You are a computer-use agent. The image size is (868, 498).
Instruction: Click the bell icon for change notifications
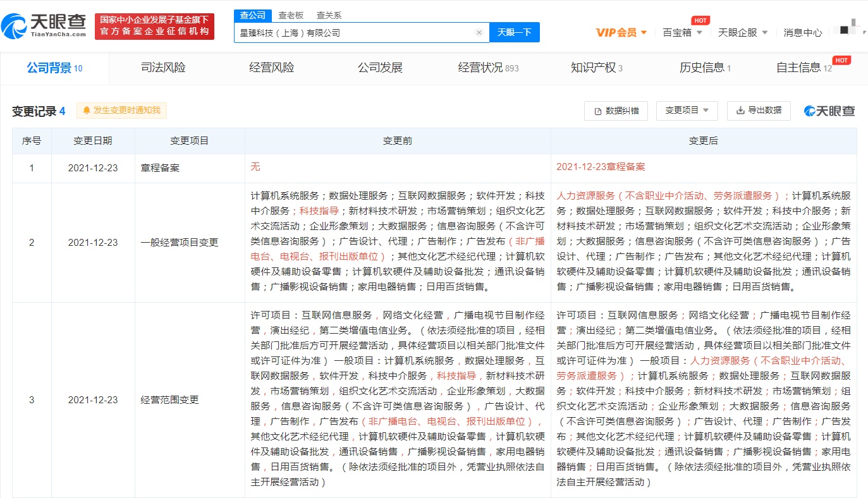point(87,111)
